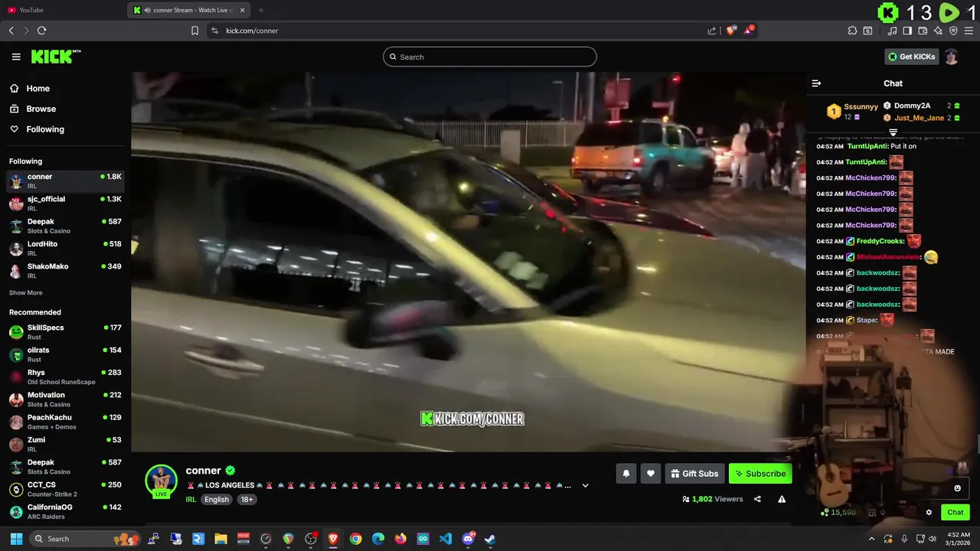Image resolution: width=980 pixels, height=551 pixels.
Task: Open the Kick hamburger sidebar menu
Action: point(16,57)
